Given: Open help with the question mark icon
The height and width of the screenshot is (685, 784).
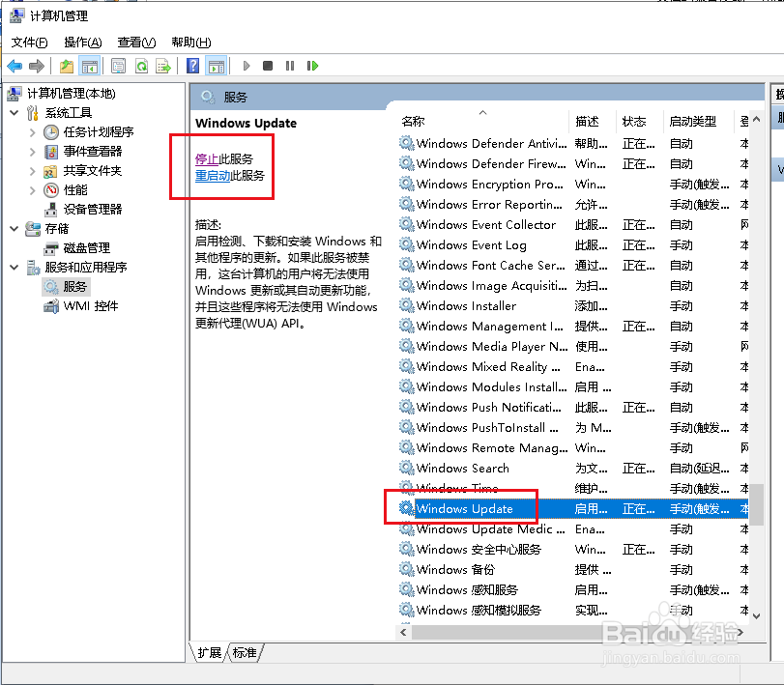Looking at the screenshot, I should 192,66.
